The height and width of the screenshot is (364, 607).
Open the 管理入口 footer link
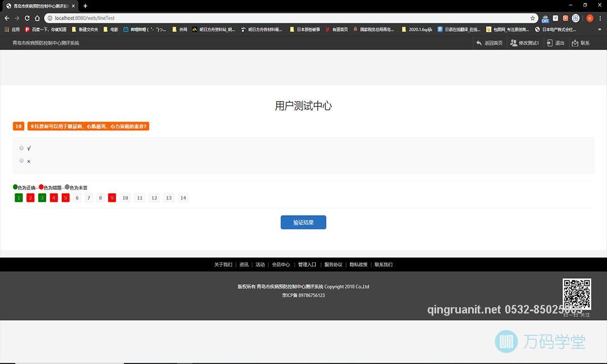coord(307,264)
